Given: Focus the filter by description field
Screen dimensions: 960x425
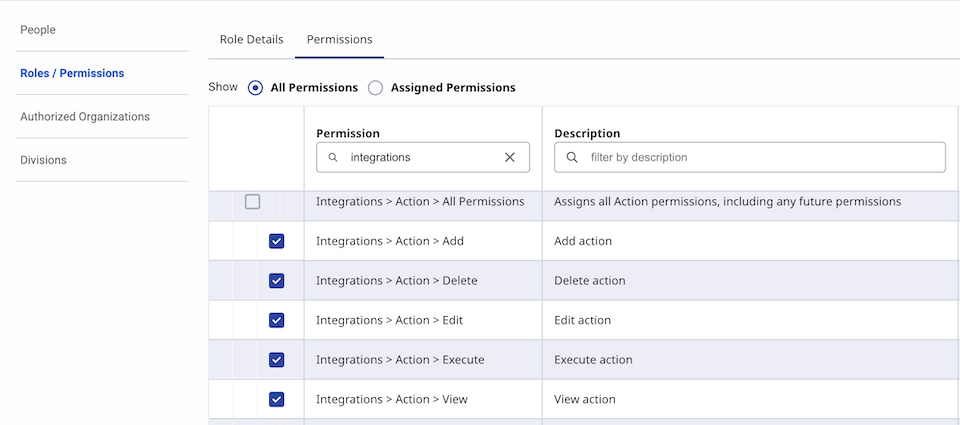Looking at the screenshot, I should (760, 157).
